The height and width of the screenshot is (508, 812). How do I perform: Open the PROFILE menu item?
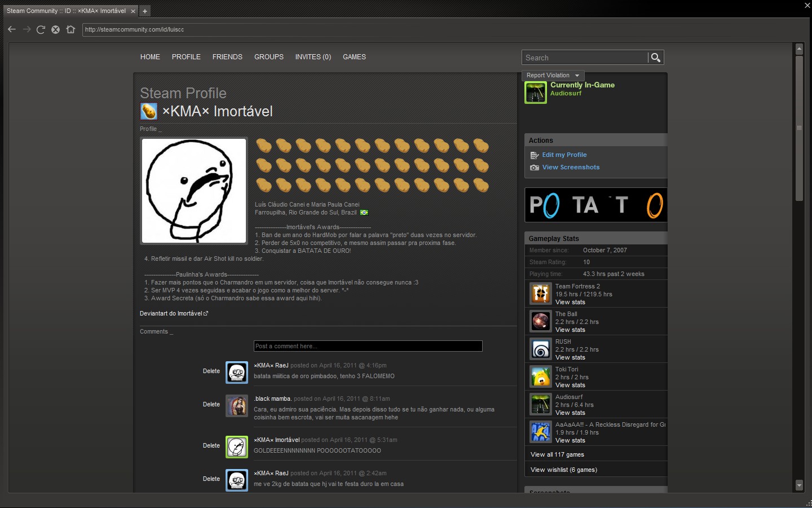(186, 57)
